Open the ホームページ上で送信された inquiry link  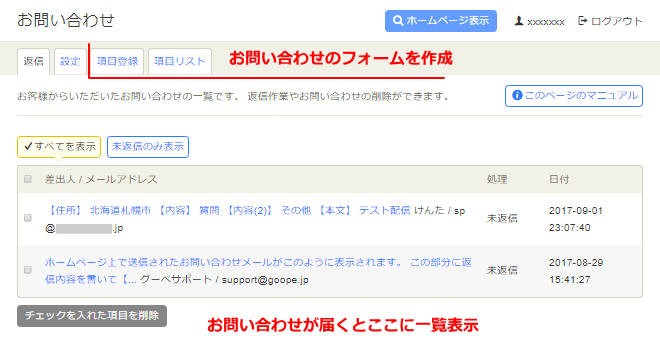[x=258, y=270]
